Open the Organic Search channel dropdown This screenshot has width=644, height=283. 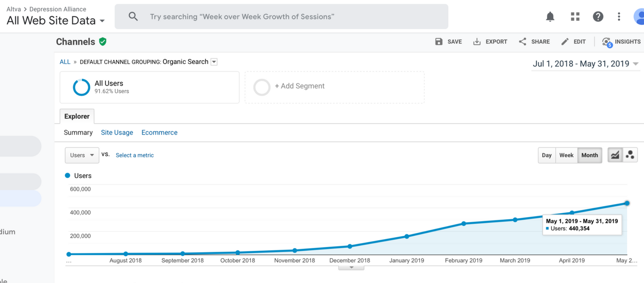214,62
